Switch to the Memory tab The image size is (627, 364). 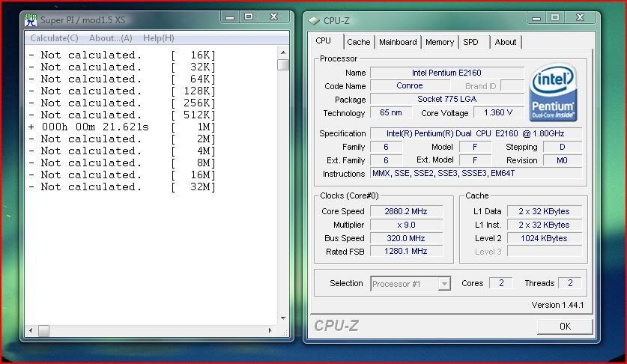point(440,42)
